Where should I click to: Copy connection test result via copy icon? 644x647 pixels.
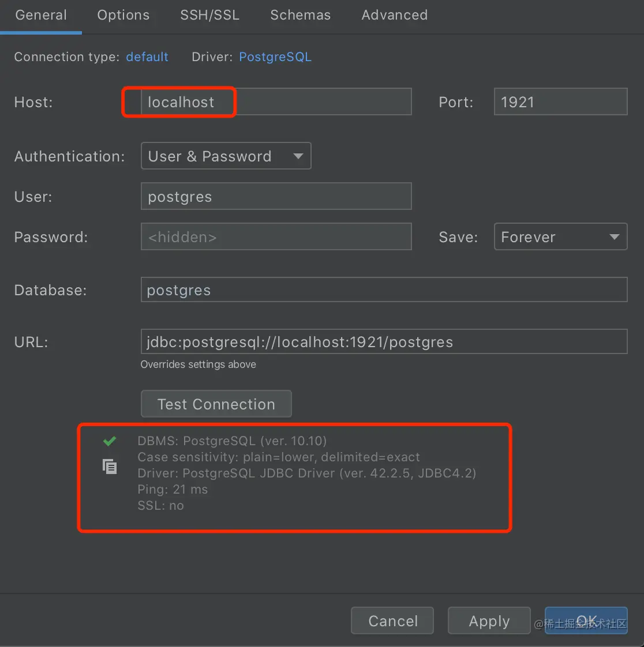pos(110,467)
